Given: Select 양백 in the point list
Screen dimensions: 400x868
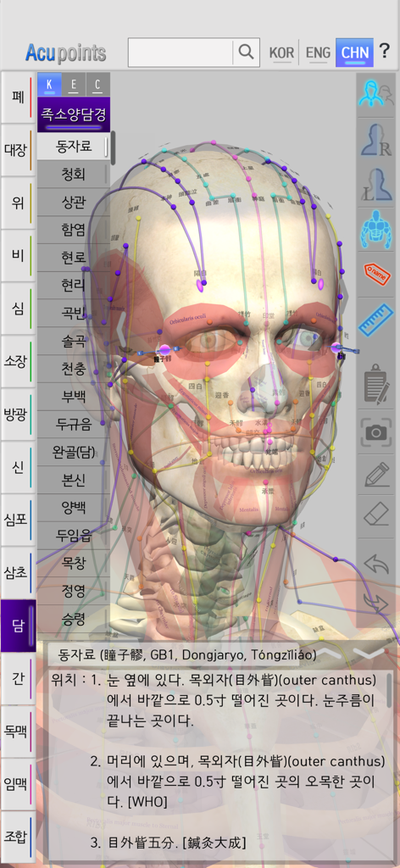Looking at the screenshot, I should 73,507.
